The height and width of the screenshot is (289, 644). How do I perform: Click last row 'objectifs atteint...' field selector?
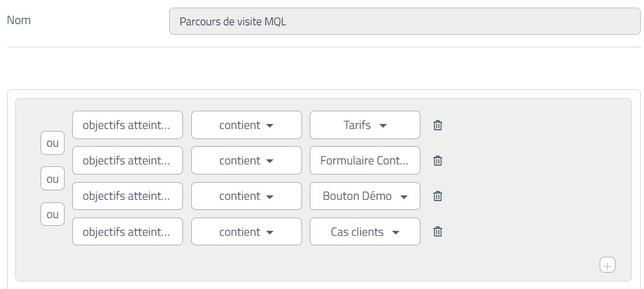(x=127, y=232)
